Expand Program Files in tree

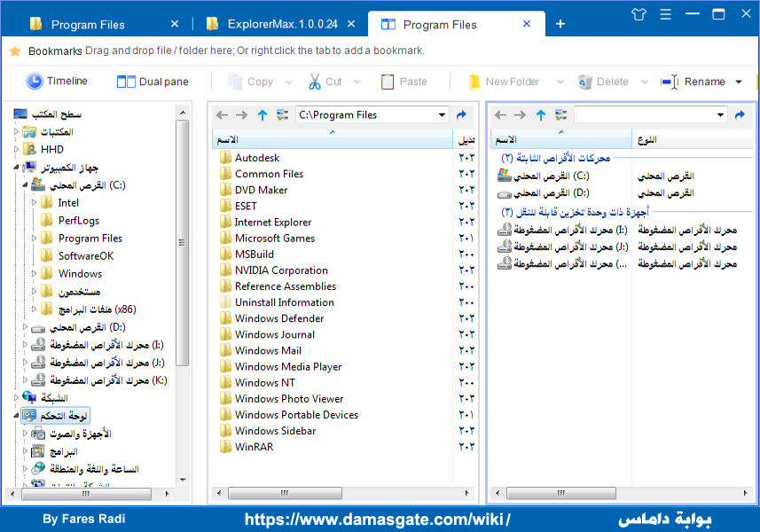pos(34,238)
